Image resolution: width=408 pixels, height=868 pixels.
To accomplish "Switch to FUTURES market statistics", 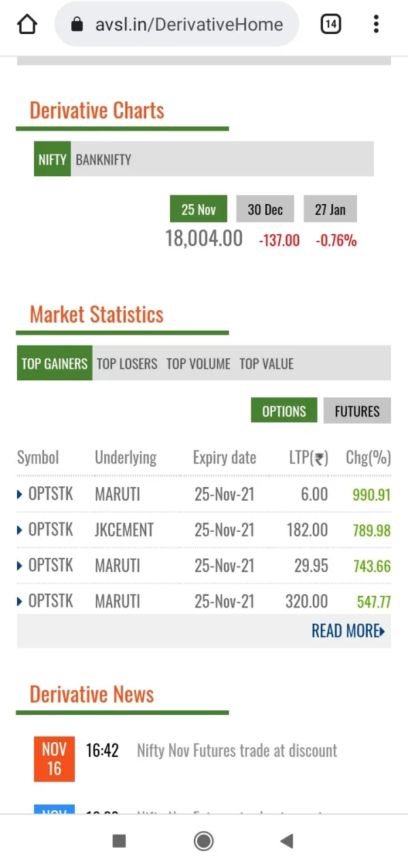I will 357,411.
